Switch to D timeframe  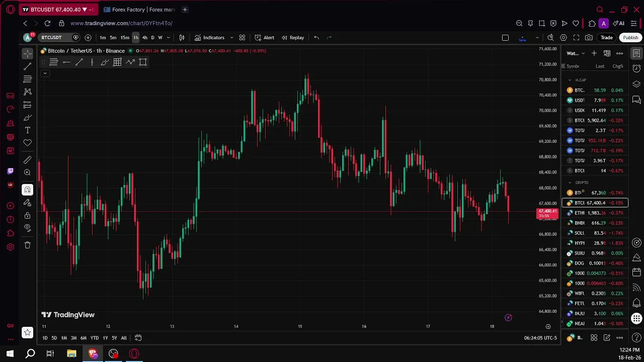pos(153,38)
